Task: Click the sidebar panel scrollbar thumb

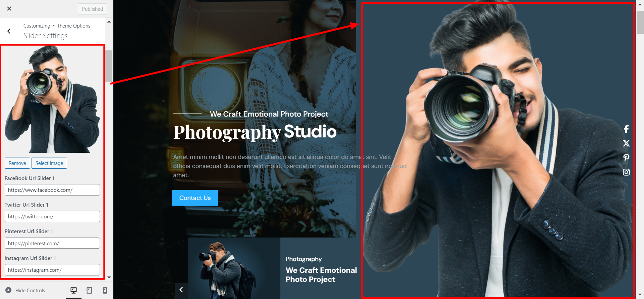Action: [109, 66]
